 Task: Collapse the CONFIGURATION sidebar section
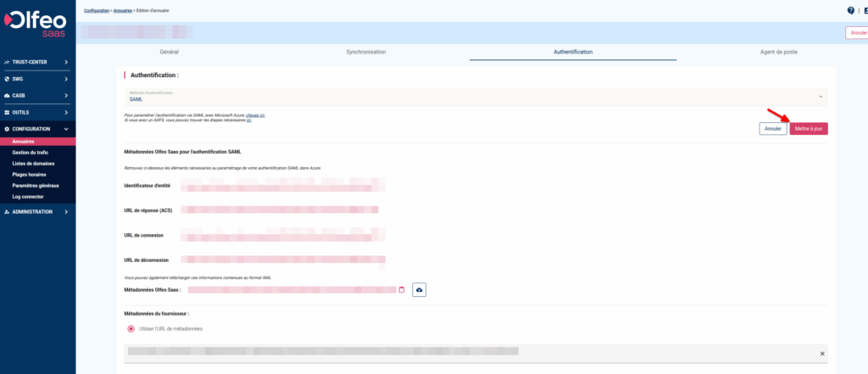[x=66, y=129]
